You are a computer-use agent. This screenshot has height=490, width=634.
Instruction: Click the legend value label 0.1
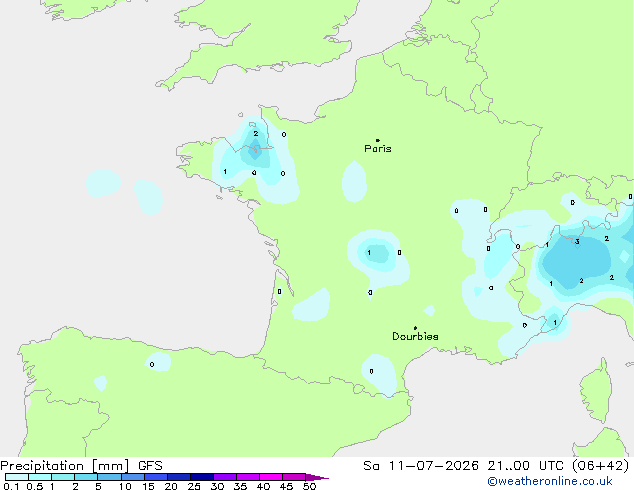(11, 486)
